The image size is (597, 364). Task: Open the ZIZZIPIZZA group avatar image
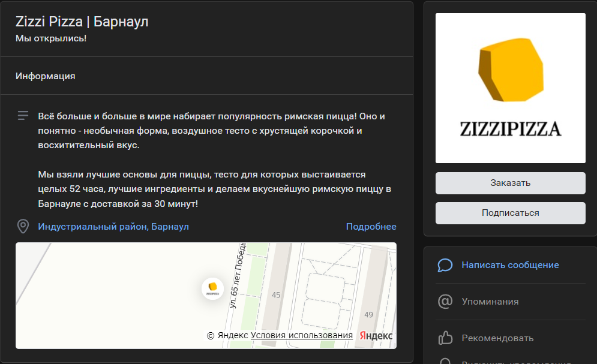(510, 88)
